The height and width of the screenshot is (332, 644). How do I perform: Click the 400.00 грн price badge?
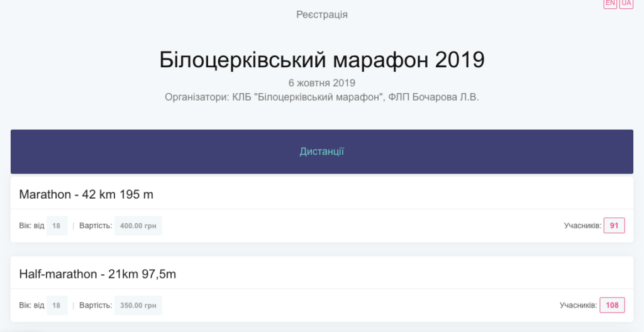click(138, 225)
